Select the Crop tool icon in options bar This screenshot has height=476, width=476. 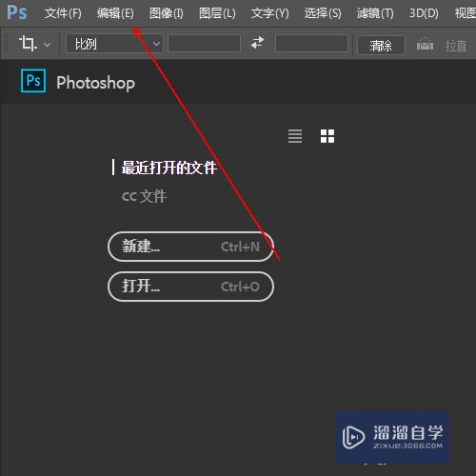click(28, 43)
